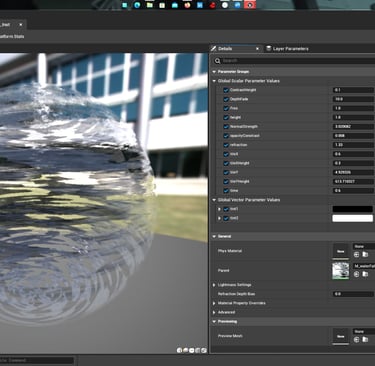Switch preview mesh to plane shape

[x=192, y=350]
